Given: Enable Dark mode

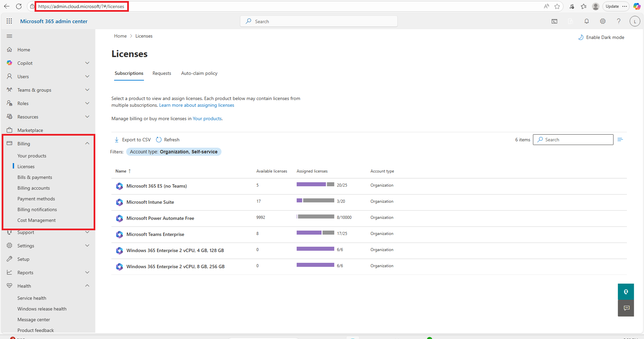Looking at the screenshot, I should click(x=601, y=37).
